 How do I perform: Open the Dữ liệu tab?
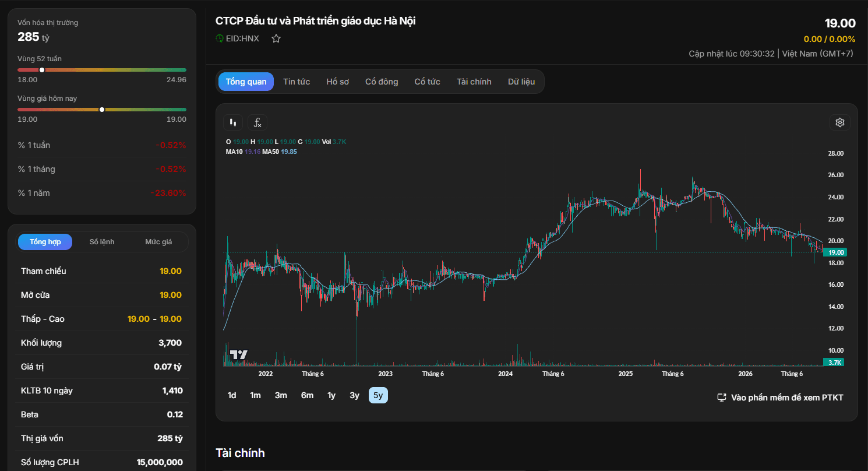click(x=521, y=82)
